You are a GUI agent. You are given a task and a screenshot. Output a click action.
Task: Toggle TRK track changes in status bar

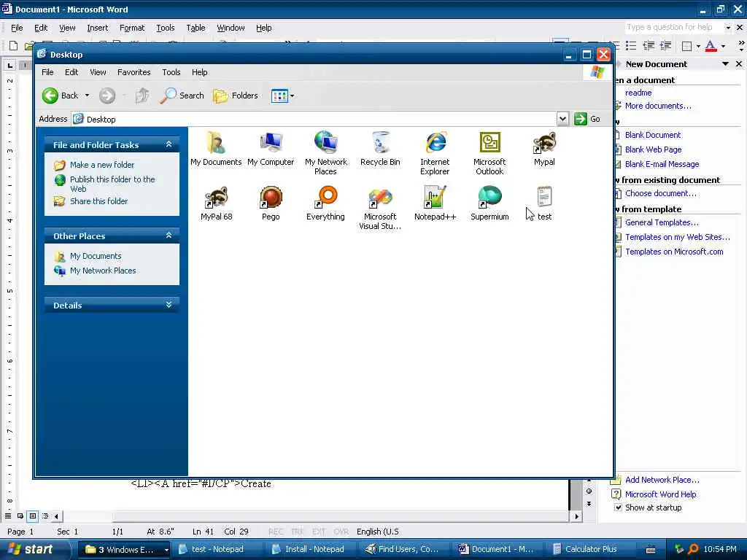coord(298,532)
